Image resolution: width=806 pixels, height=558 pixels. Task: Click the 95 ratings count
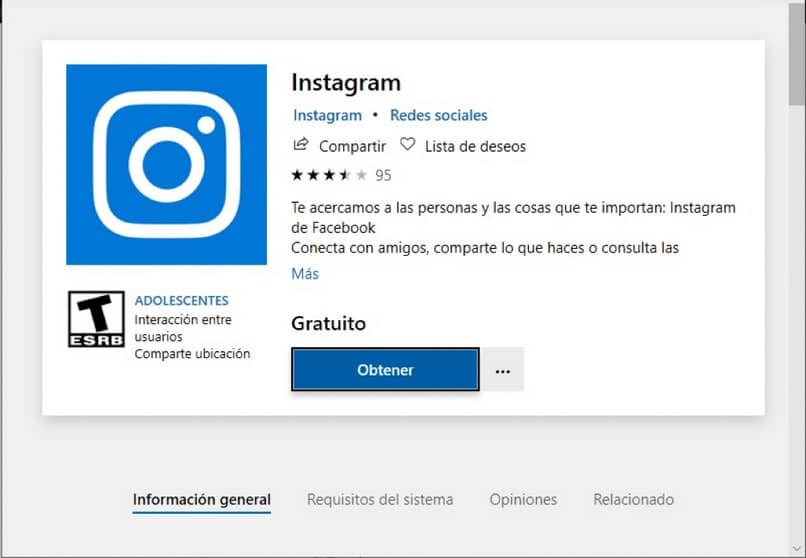383,176
